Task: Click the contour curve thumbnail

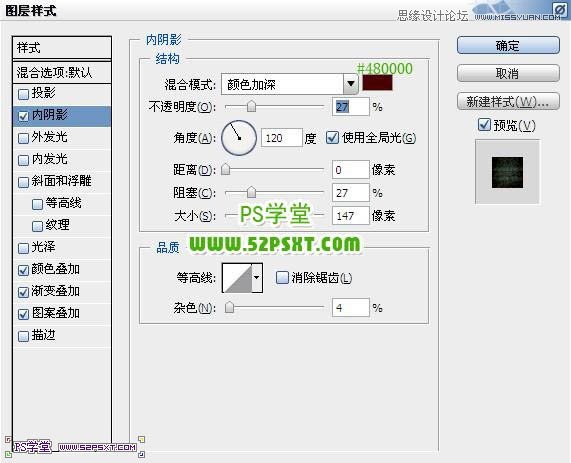Action: [237, 278]
